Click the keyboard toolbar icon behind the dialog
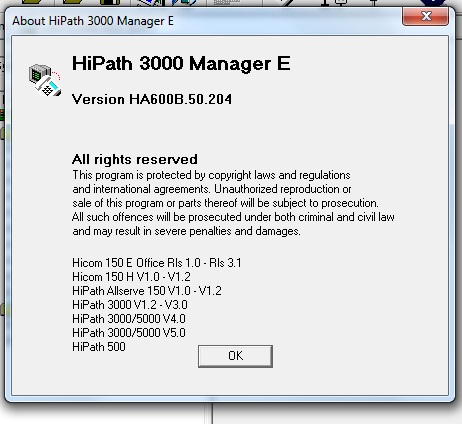The image size is (462, 424). (x=226, y=2)
